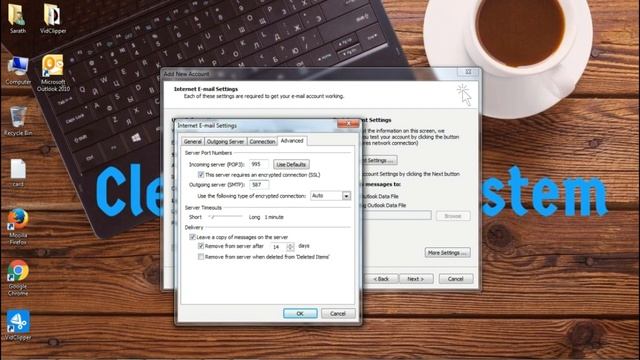
Task: Click More Settings in Add New Account window
Action: point(447,253)
